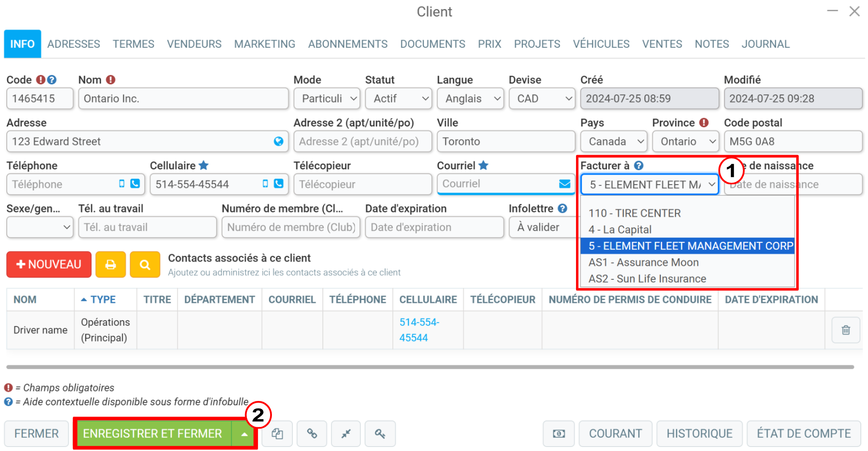Click the yellow search contacts icon
This screenshot has width=868, height=451.
(145, 265)
